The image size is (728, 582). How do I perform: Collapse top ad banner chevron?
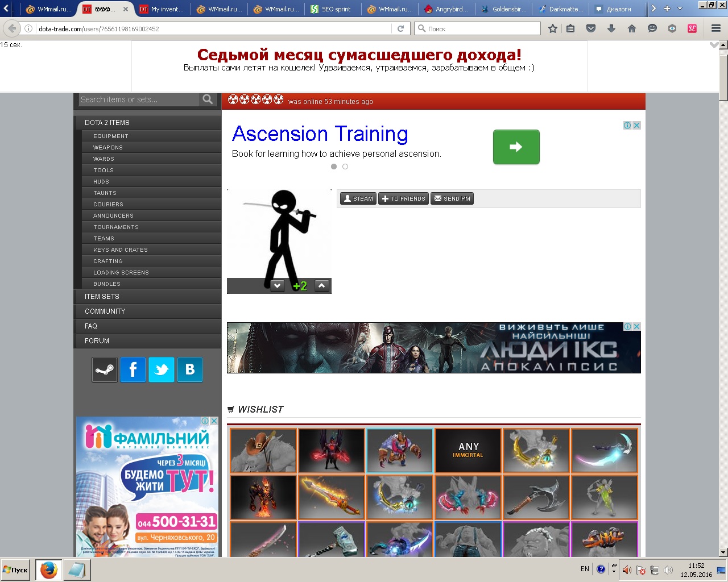pyautogui.click(x=714, y=44)
